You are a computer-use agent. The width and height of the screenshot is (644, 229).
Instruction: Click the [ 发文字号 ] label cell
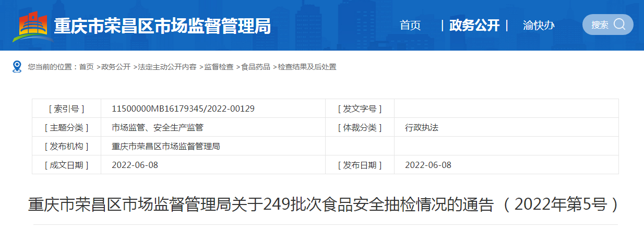pos(360,109)
